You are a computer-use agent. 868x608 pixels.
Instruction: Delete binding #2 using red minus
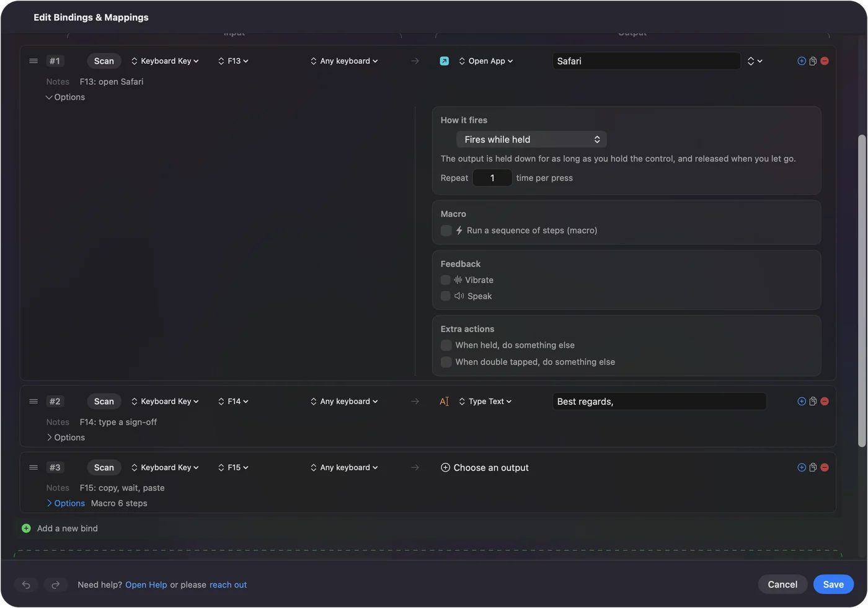[825, 401]
